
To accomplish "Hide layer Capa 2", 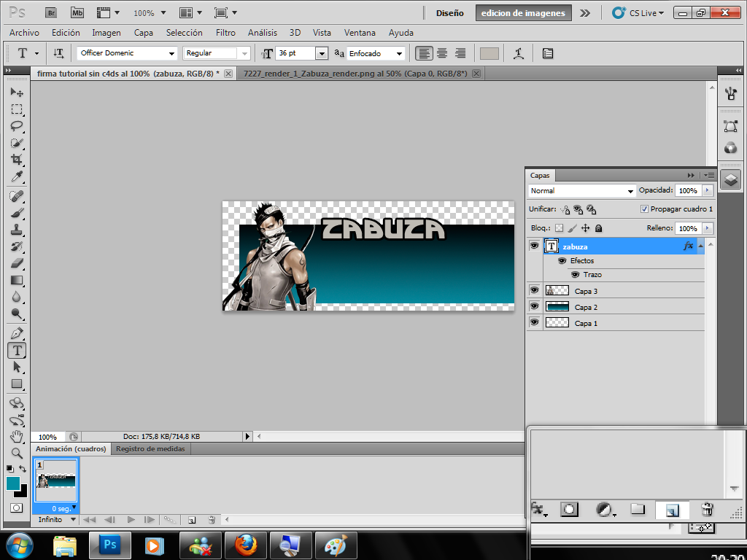I will [535, 306].
